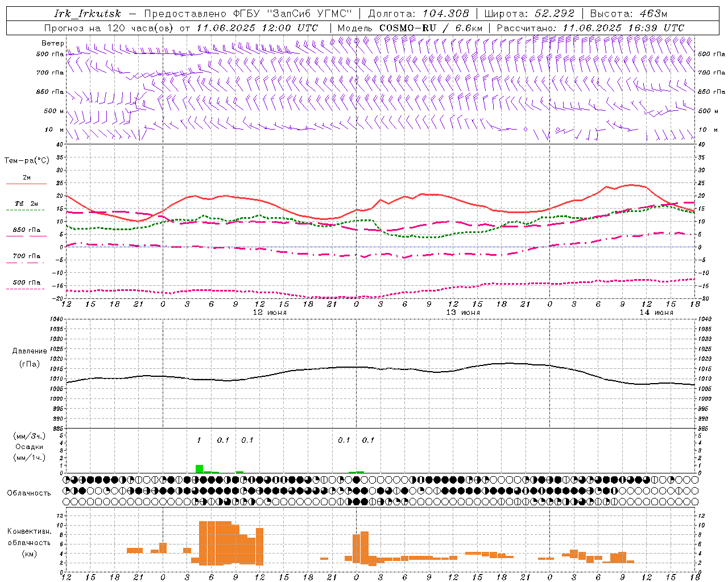Click the 850 гПа temperature legend entry
728x582 pixels.
(x=26, y=230)
